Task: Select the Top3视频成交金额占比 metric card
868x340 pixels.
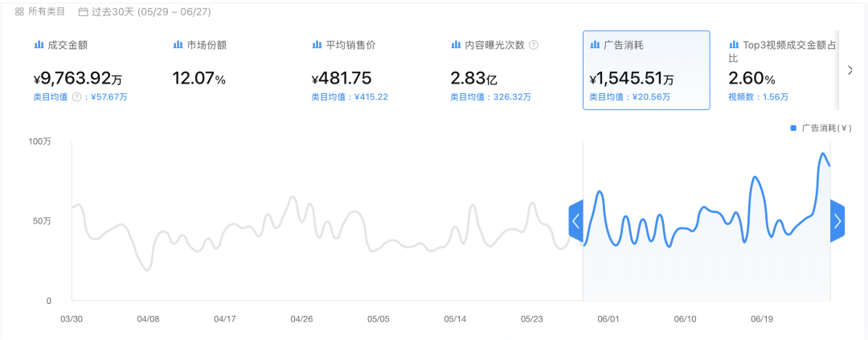Action: 780,70
